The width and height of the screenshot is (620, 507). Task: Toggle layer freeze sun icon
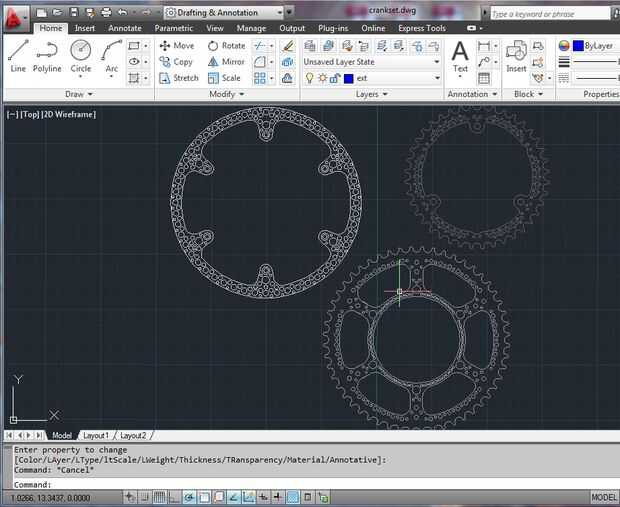coord(323,78)
